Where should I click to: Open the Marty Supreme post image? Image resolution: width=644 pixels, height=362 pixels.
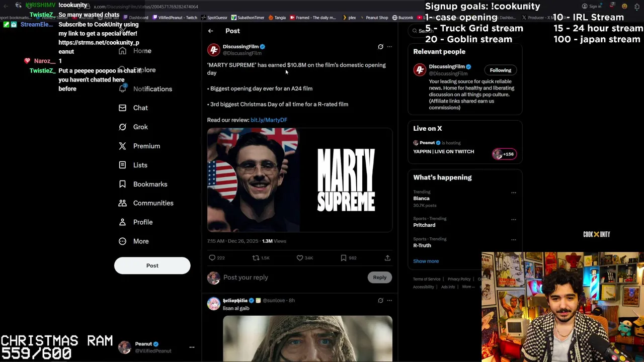click(x=300, y=180)
